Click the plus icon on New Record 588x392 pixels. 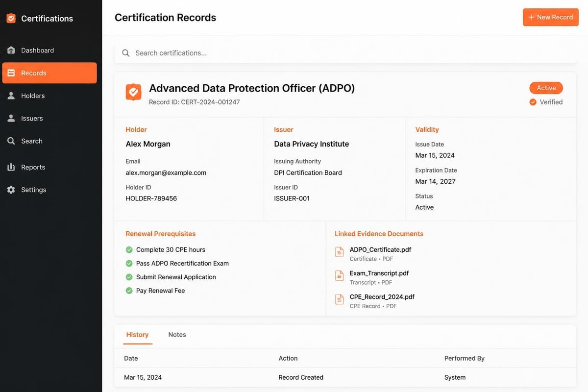(x=532, y=17)
